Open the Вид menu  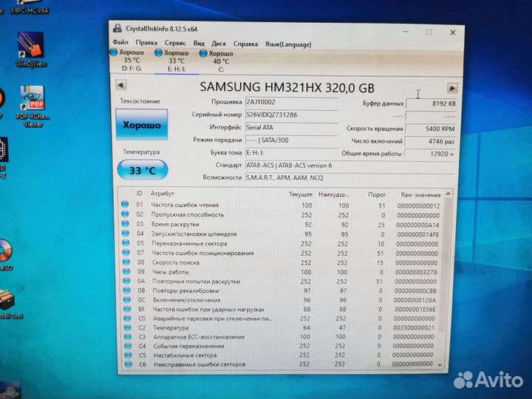click(x=199, y=44)
